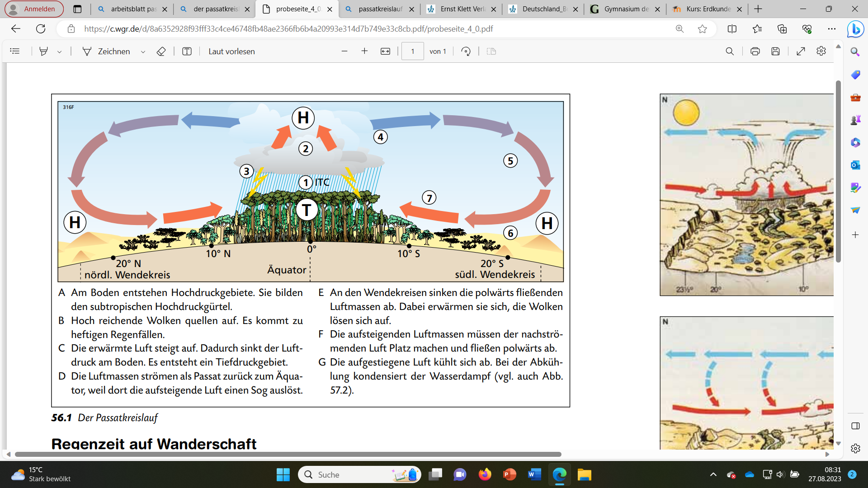Image resolution: width=868 pixels, height=488 pixels.
Task: Select the eraser tool
Action: 161,52
